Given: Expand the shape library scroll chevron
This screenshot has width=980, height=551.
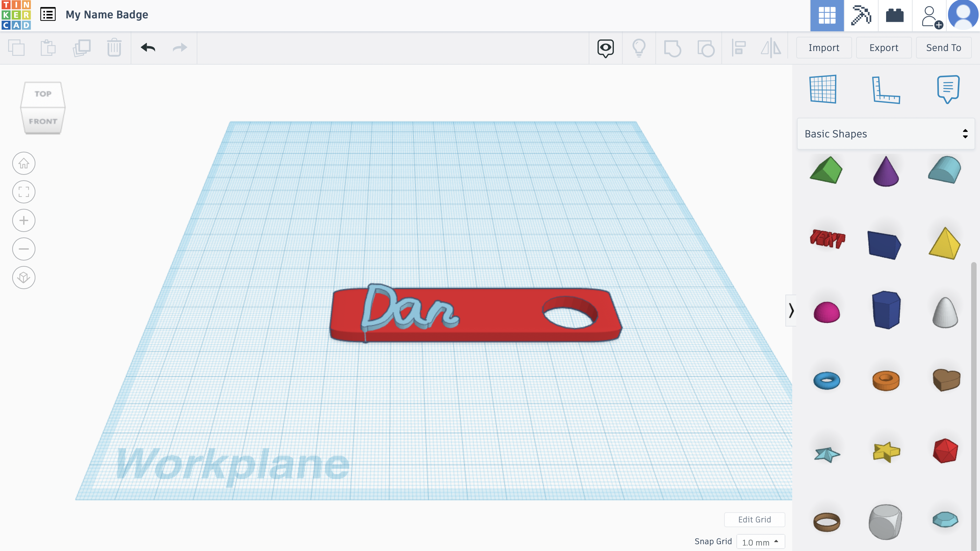Looking at the screenshot, I should [x=791, y=311].
